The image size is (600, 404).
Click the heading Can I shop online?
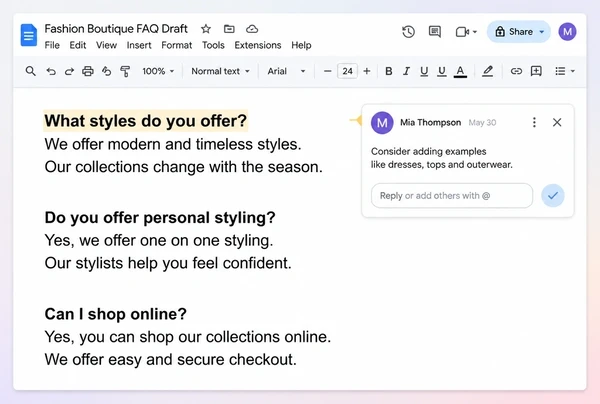coord(116,314)
